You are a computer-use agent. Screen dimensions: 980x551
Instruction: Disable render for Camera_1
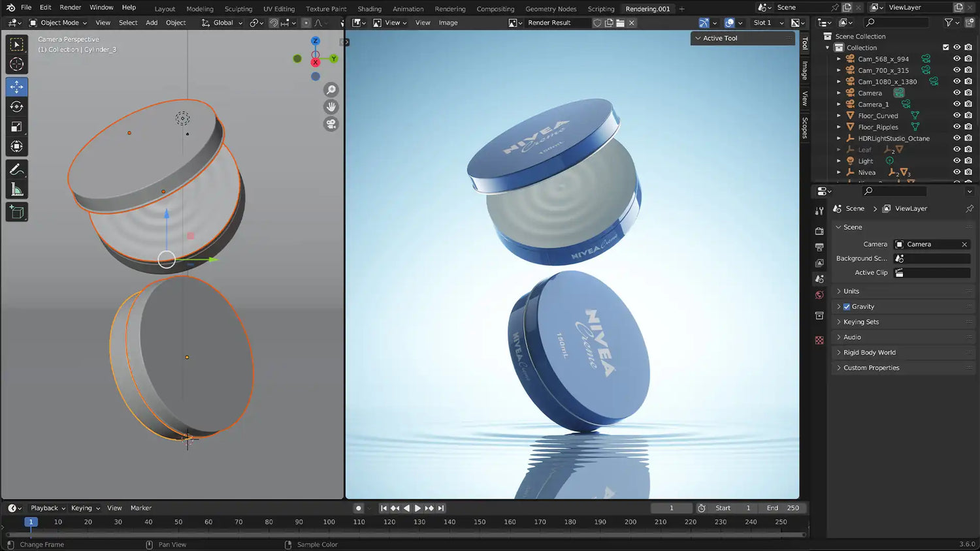click(968, 104)
